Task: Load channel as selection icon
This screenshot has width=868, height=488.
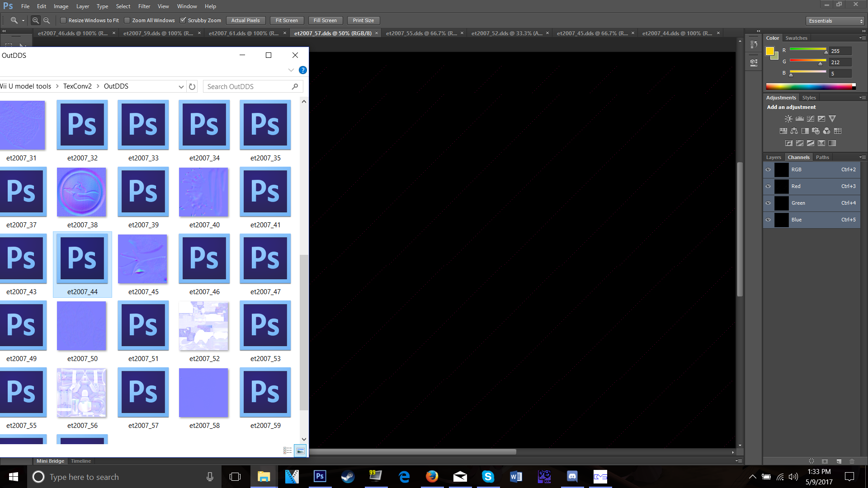Action: (x=811, y=461)
